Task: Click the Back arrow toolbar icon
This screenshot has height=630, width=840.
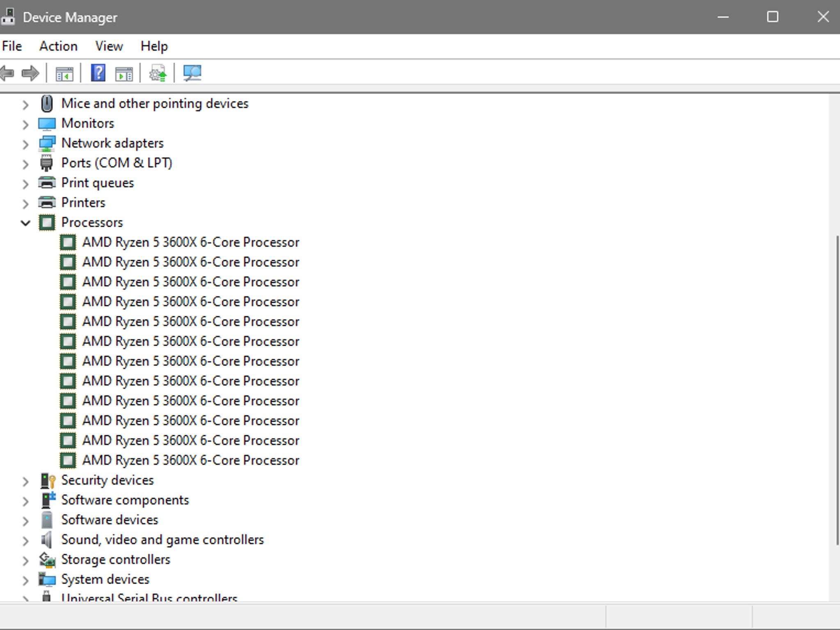Action: point(7,74)
